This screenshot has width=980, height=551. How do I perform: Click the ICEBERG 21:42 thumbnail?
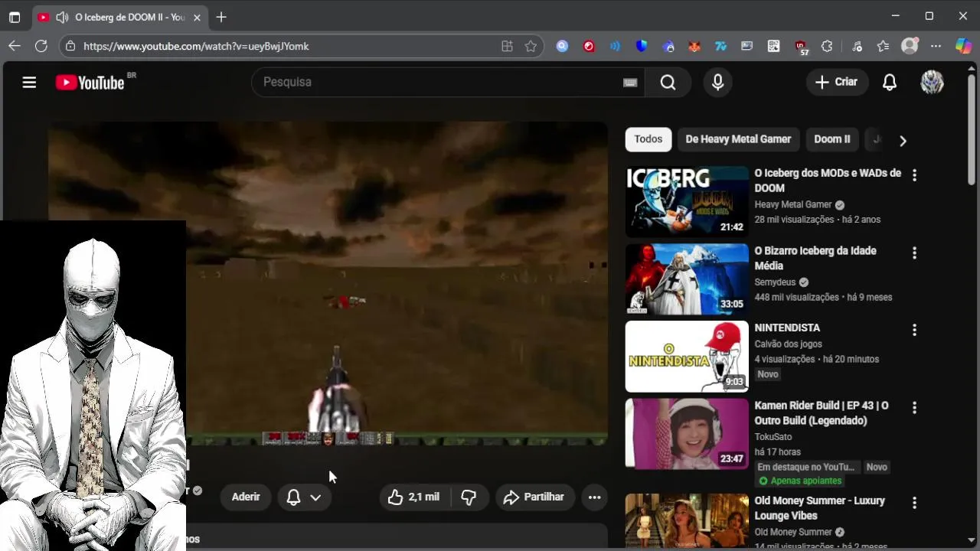click(687, 201)
